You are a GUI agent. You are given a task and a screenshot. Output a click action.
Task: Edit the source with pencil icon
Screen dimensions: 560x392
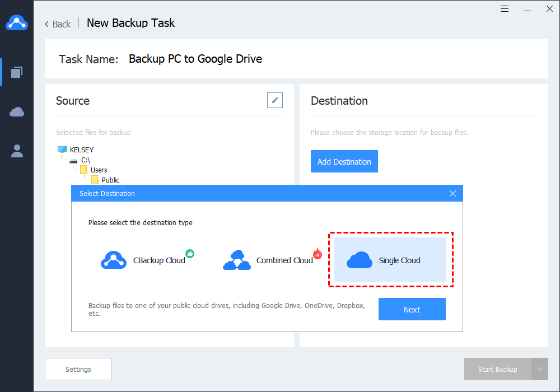coord(274,100)
